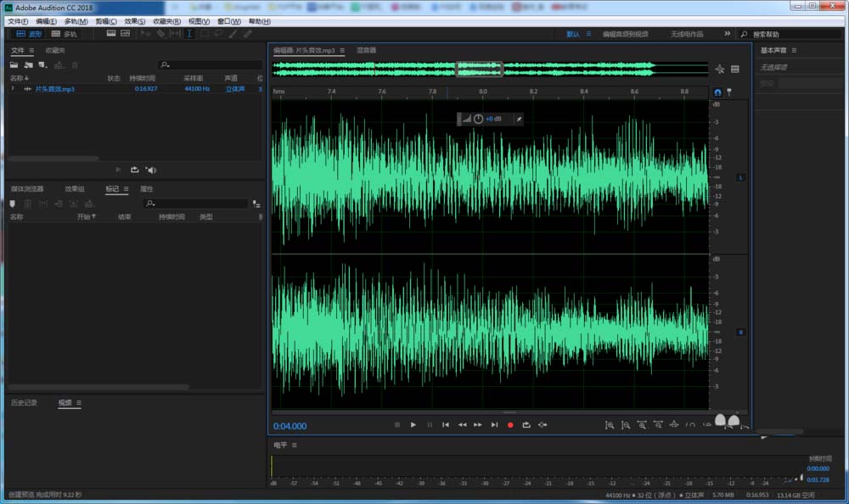Click the open file folder icon in Files panel
The width and height of the screenshot is (849, 504).
(x=14, y=64)
